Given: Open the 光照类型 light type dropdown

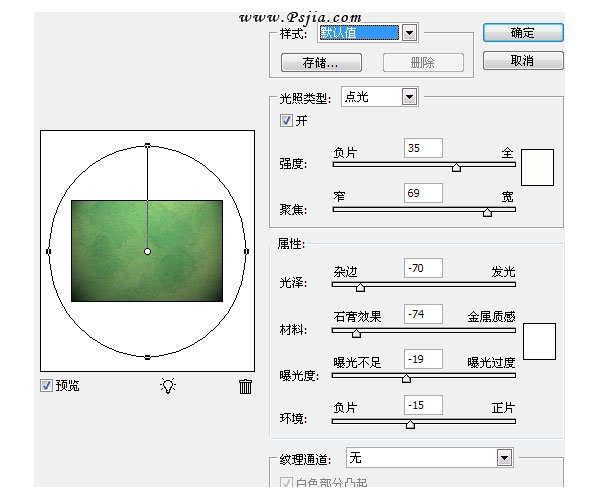Looking at the screenshot, I should pos(408,97).
